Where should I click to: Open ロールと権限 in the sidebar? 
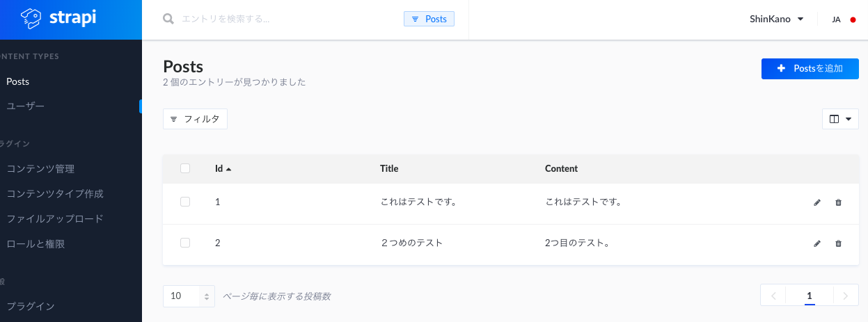pyautogui.click(x=35, y=243)
